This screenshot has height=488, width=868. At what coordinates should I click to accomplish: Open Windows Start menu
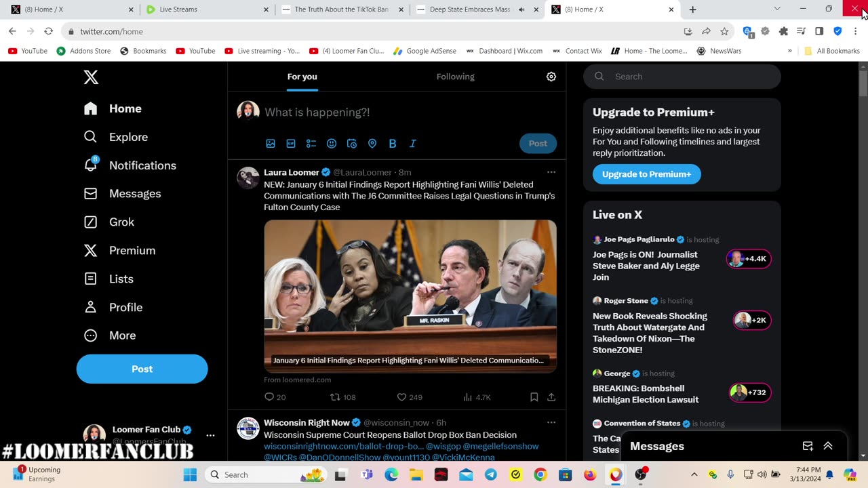tap(190, 474)
